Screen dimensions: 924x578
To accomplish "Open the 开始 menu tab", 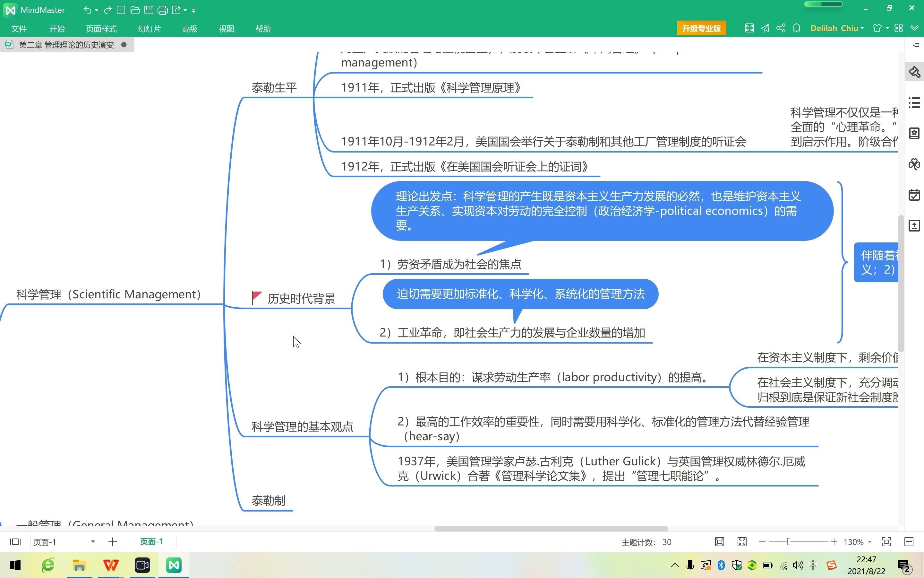I will [57, 29].
